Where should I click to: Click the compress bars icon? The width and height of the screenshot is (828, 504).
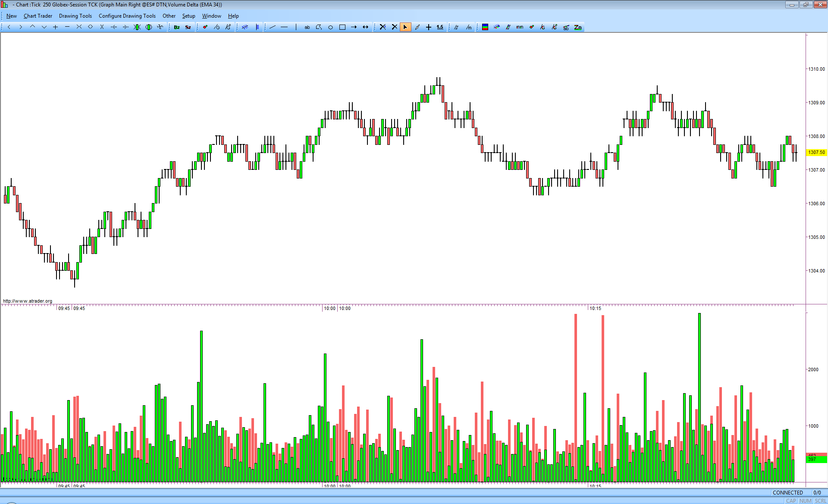click(79, 27)
